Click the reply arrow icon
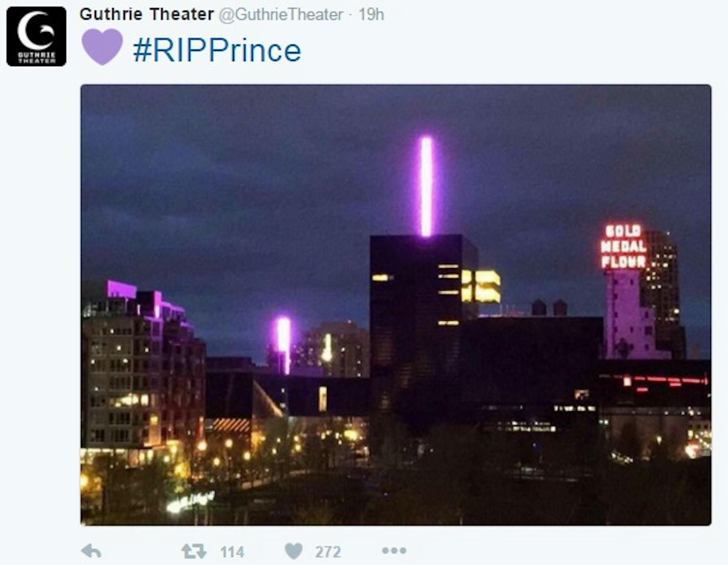The height and width of the screenshot is (565, 728). click(91, 552)
